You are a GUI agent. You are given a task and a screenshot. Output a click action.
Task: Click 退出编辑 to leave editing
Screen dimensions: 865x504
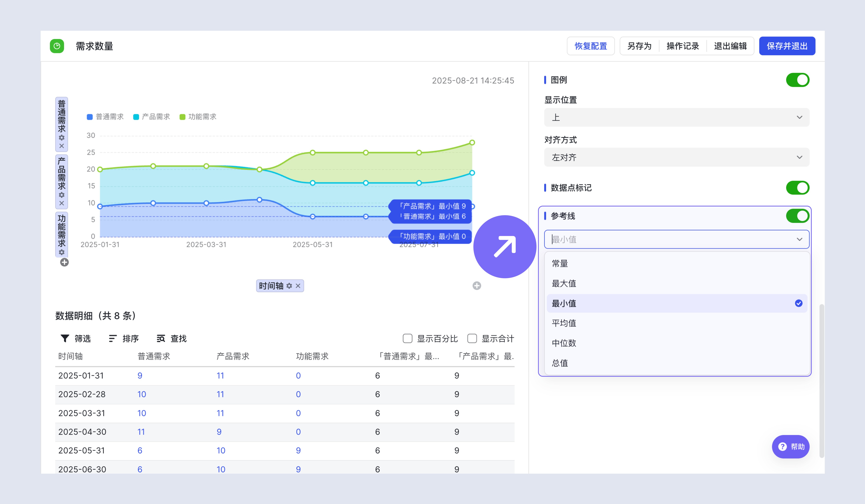pos(730,46)
